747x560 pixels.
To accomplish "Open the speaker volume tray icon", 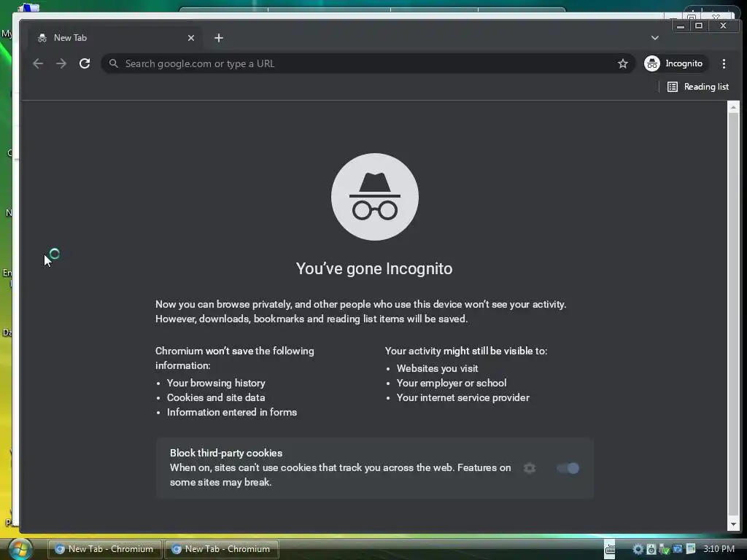I will [651, 549].
